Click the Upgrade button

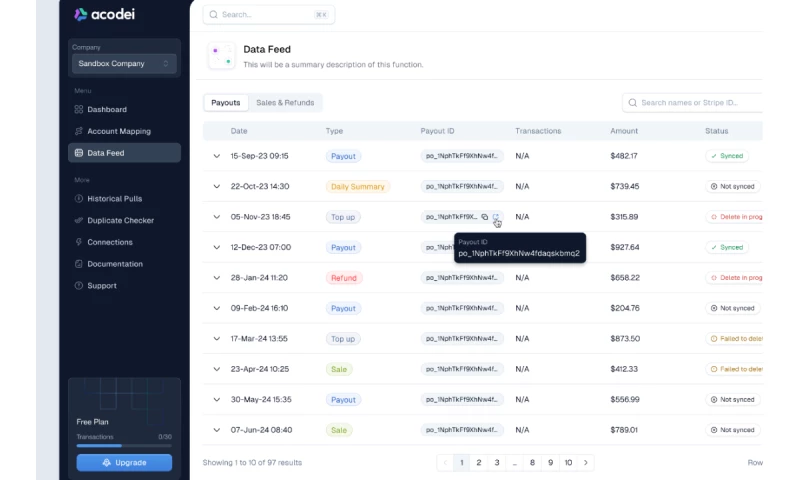pyautogui.click(x=125, y=462)
